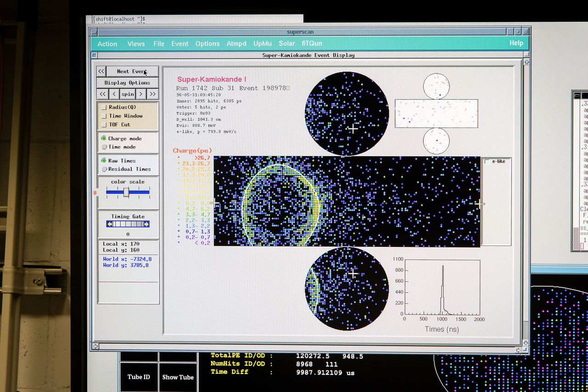Toggle the Time Window checkbox

pyautogui.click(x=104, y=116)
